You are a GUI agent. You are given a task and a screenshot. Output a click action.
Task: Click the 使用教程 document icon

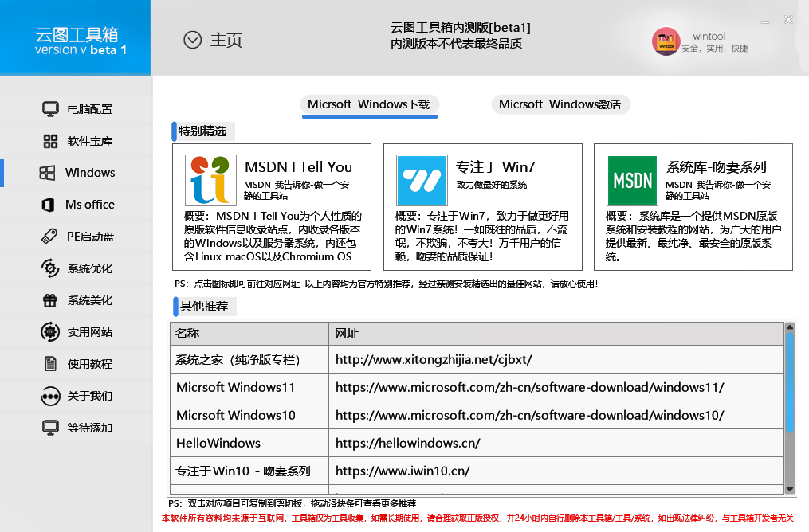(50, 363)
